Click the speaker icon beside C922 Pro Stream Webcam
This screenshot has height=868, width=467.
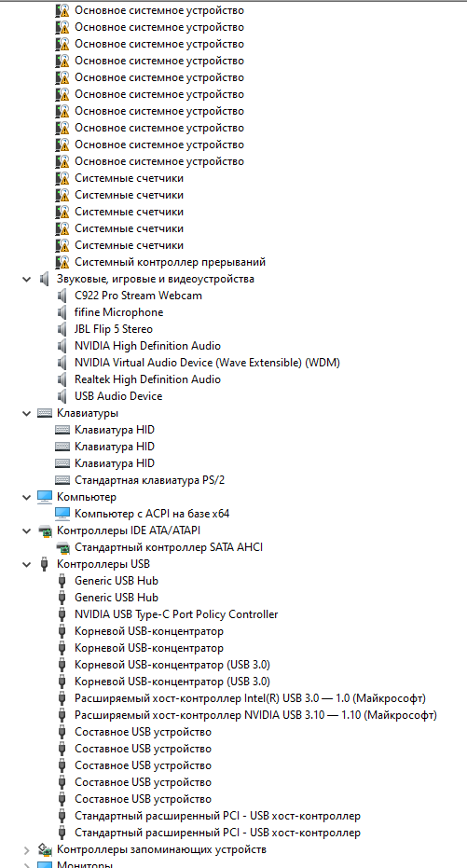[x=62, y=296]
